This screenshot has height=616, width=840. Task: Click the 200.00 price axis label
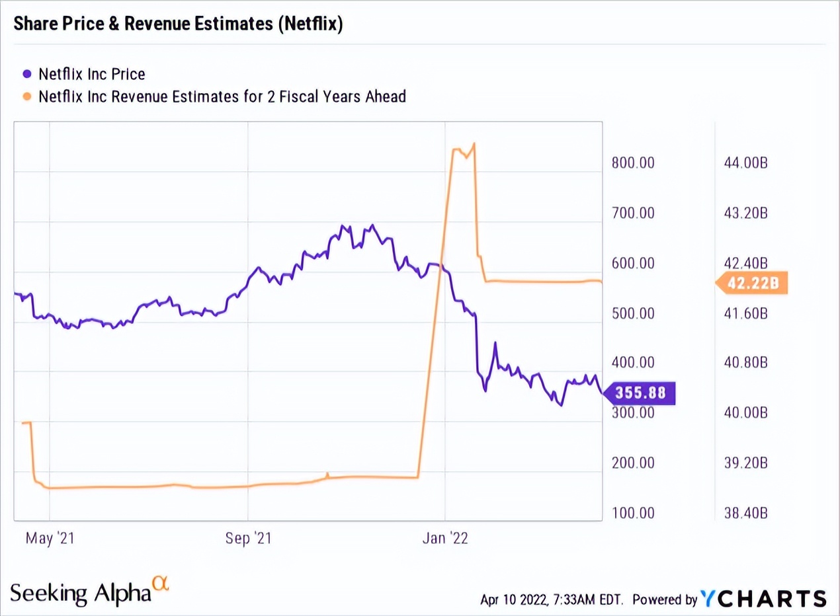632,462
